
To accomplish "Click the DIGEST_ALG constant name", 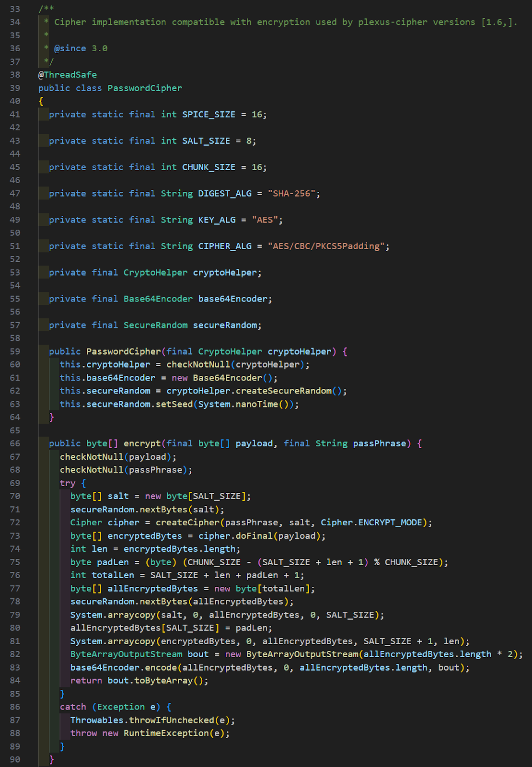I will pyautogui.click(x=225, y=194).
